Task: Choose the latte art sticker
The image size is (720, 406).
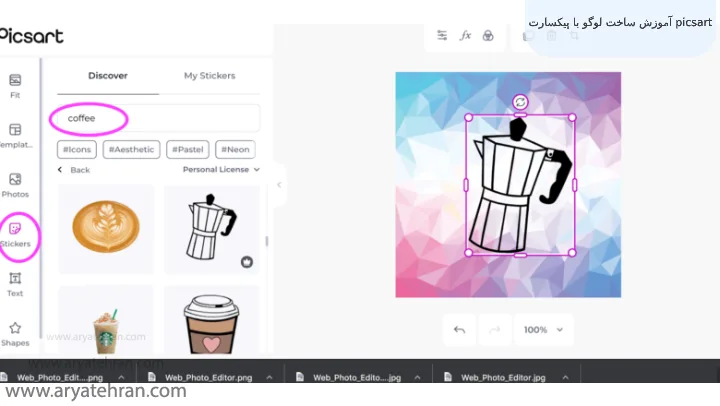Action: [106, 228]
